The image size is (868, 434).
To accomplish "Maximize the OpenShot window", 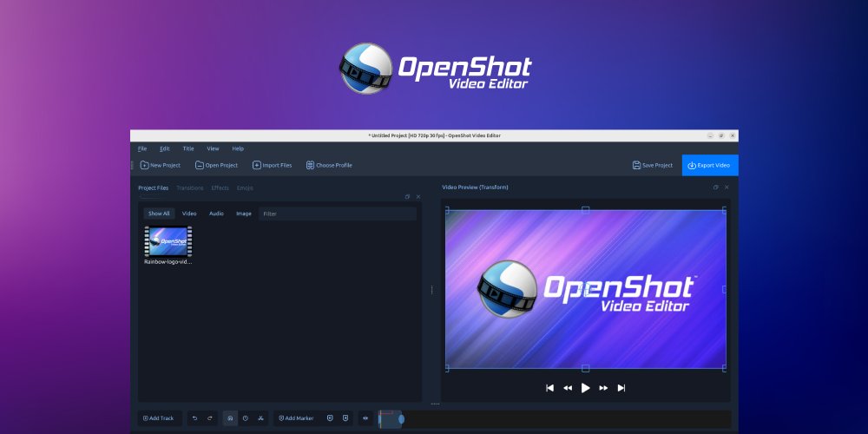I will click(x=721, y=135).
